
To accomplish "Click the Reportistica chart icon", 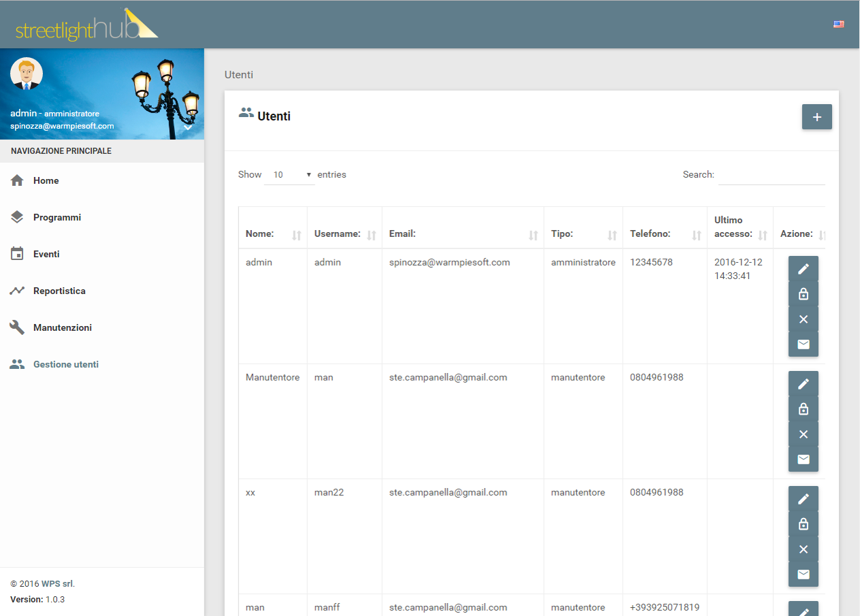I will coord(17,291).
